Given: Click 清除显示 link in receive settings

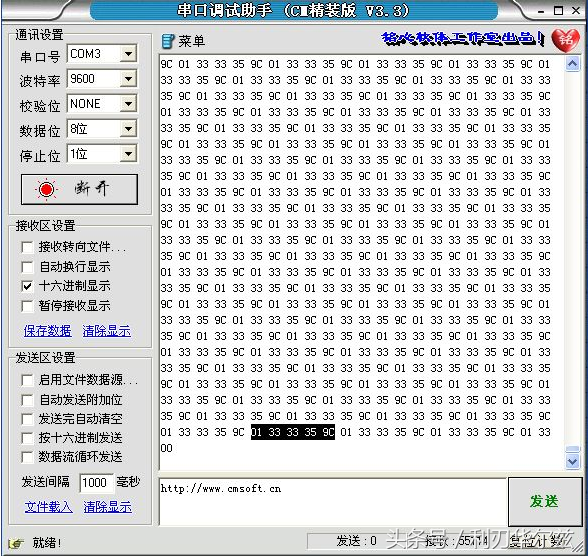Looking at the screenshot, I should (106, 331).
